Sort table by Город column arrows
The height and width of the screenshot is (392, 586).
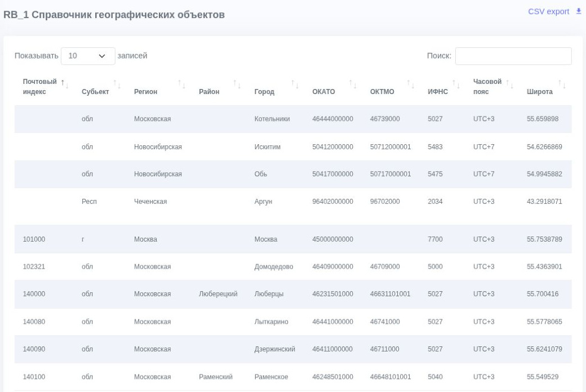click(x=295, y=84)
